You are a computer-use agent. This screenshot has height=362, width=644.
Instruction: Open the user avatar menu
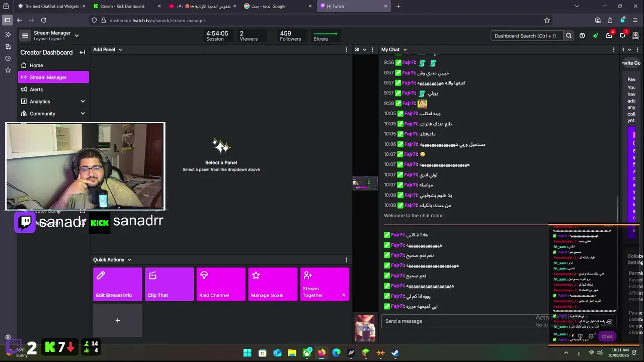636,36
